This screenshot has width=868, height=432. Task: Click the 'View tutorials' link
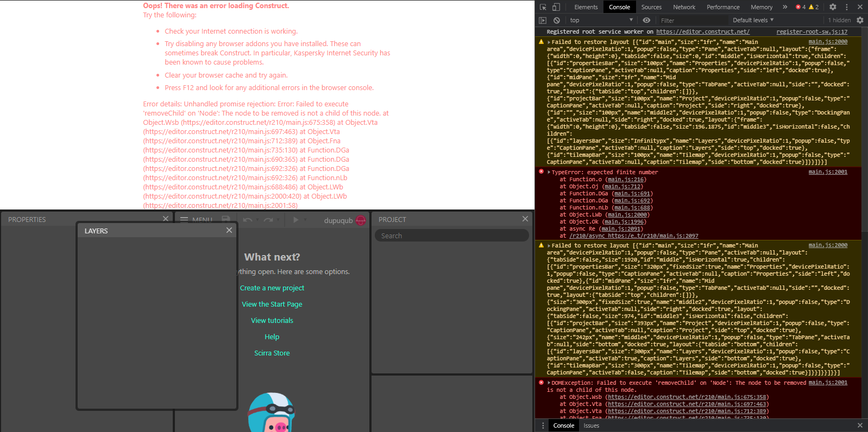click(x=272, y=321)
